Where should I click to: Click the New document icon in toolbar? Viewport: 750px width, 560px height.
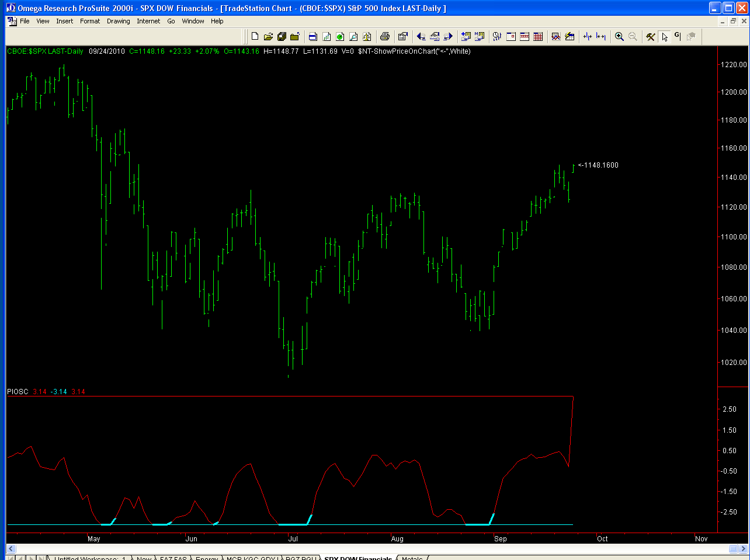click(x=255, y=36)
